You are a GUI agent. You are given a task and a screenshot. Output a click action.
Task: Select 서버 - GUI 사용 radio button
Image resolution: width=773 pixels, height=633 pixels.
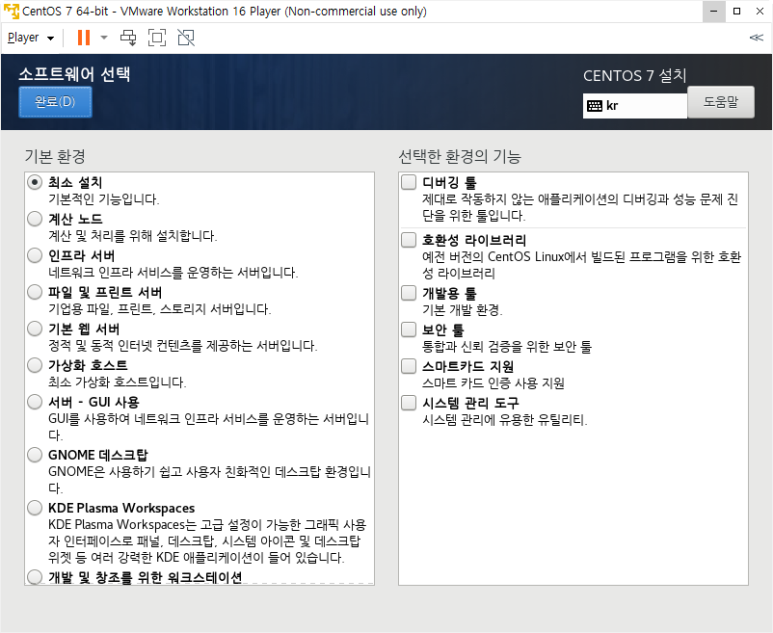click(35, 402)
